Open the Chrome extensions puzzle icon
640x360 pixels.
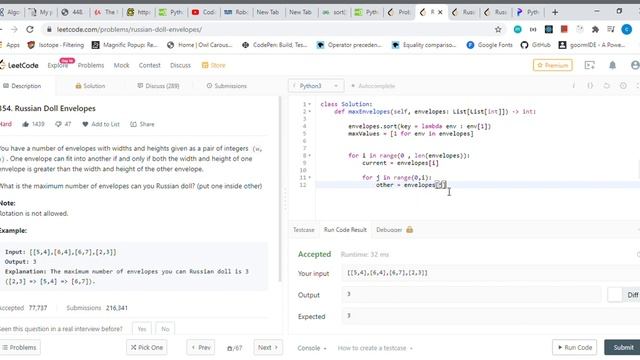coord(595,29)
